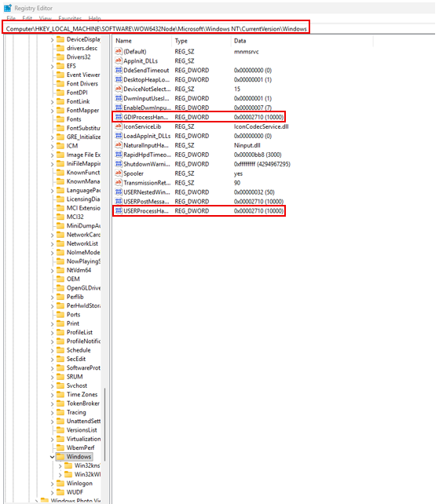
Task: Select the OEM key
Action: click(73, 279)
